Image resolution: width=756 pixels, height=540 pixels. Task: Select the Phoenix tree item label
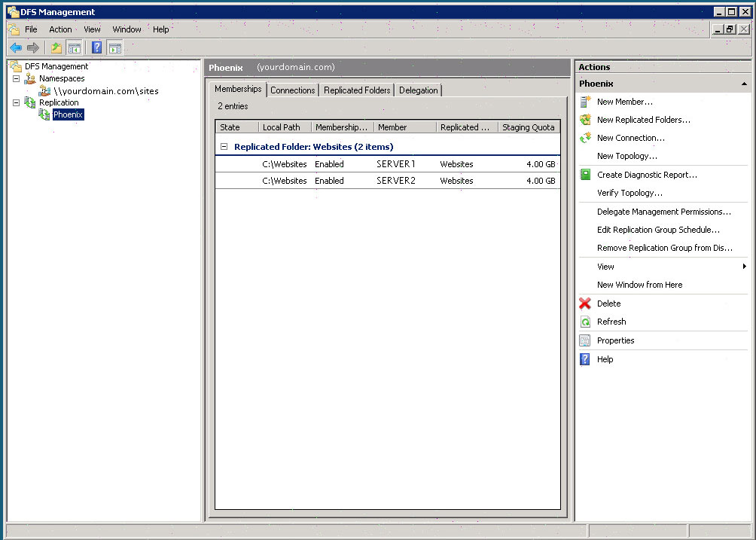click(x=68, y=114)
